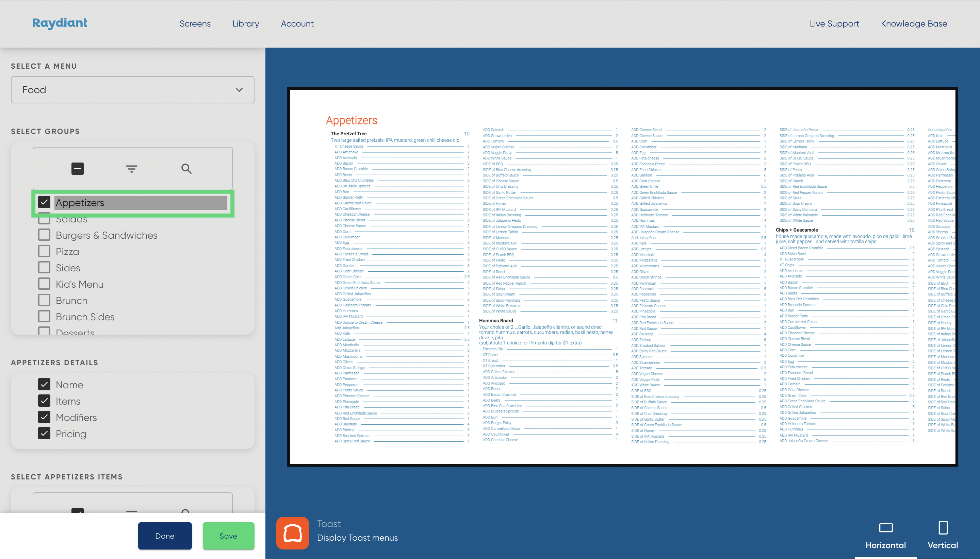Click the Raydiant logo
The height and width of the screenshot is (559, 980).
(60, 23)
